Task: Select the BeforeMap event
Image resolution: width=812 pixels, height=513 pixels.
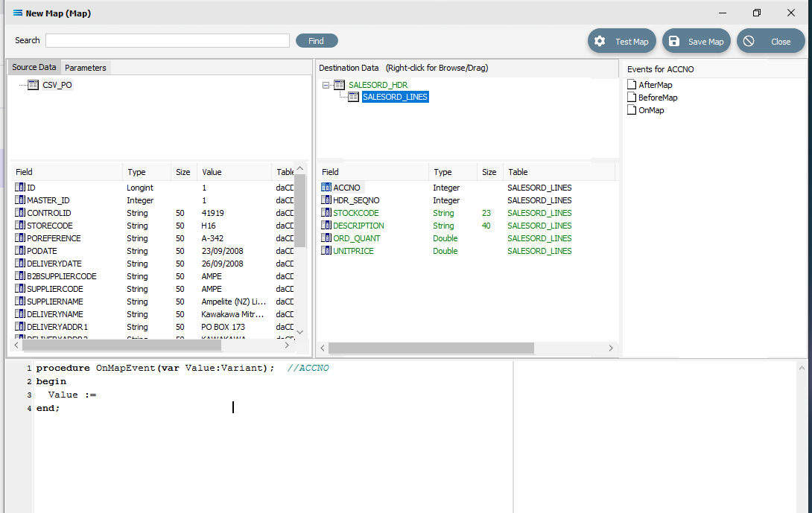Action: 658,98
